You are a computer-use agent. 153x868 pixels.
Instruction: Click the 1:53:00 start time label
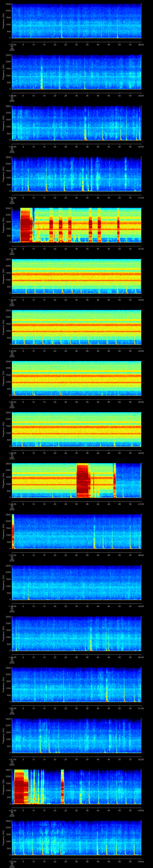(x=12, y=861)
